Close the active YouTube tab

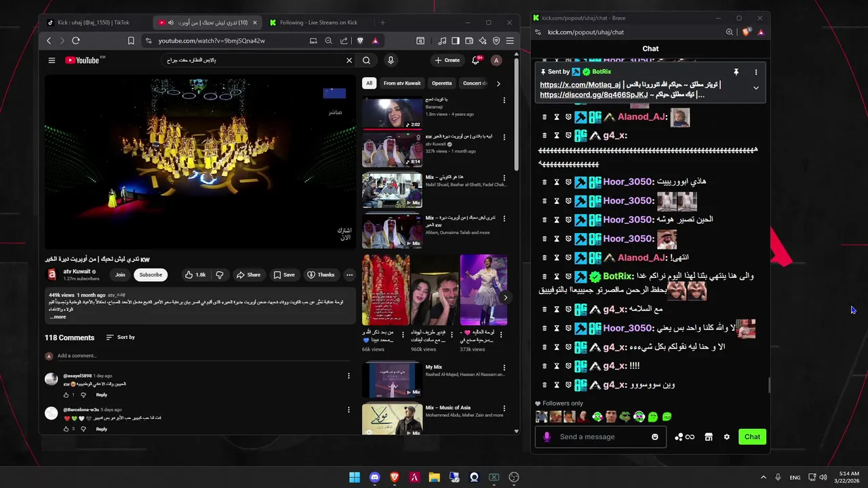tap(255, 22)
